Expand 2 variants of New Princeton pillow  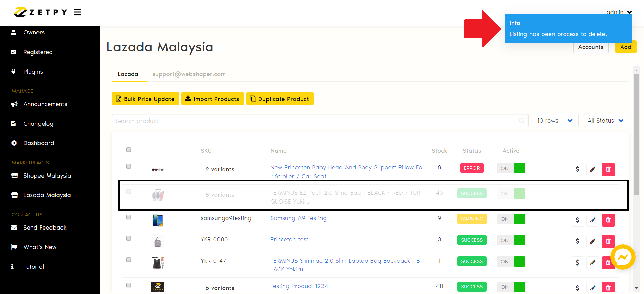220,169
